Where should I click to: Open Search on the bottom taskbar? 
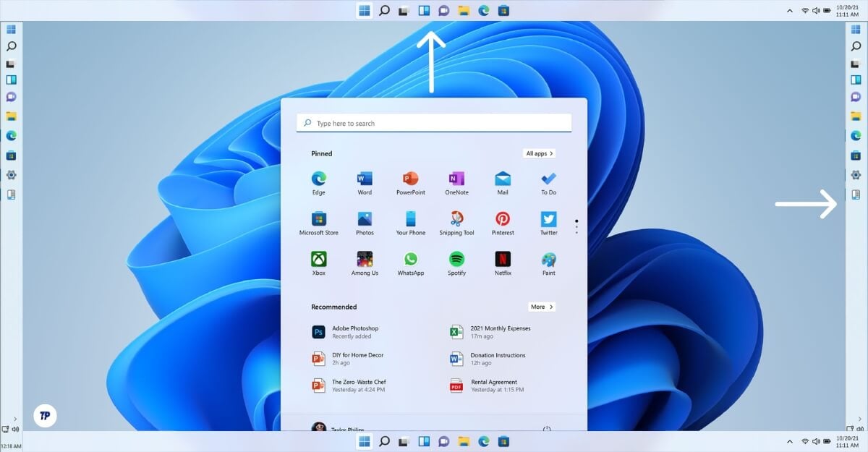385,440
